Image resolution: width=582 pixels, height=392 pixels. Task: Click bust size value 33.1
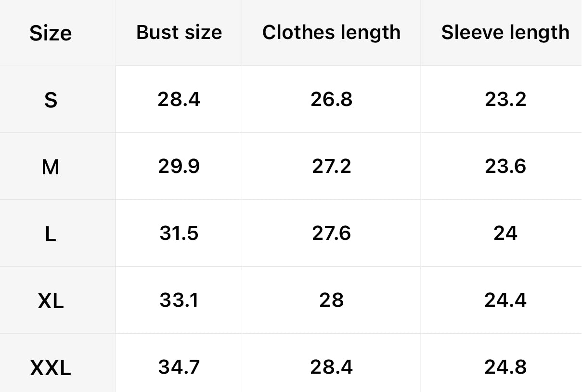point(179,300)
